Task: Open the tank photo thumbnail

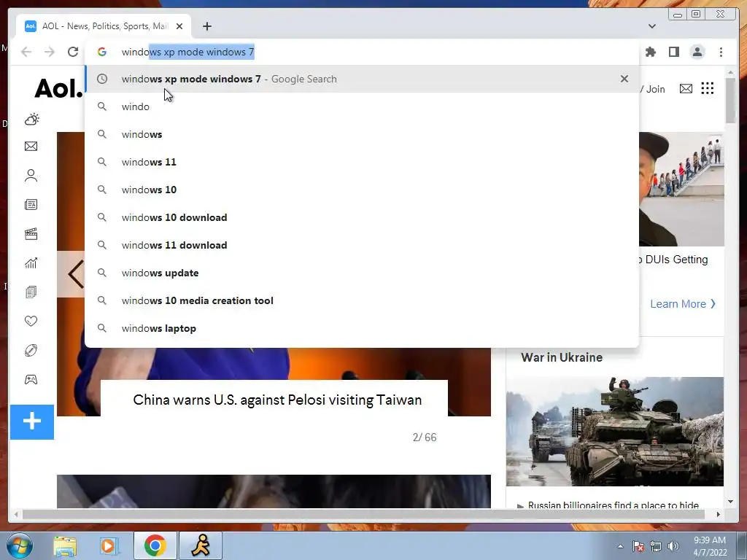Action: [615, 432]
